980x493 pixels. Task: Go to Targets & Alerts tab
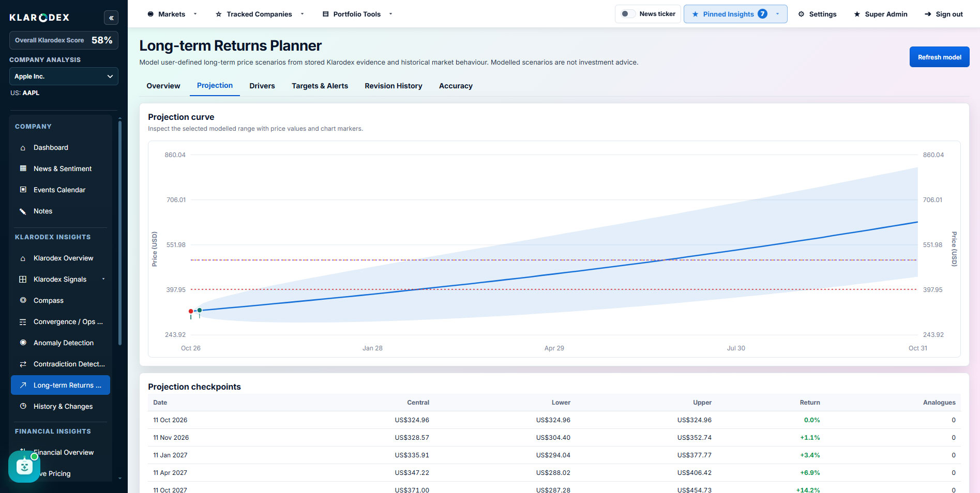[x=320, y=86]
